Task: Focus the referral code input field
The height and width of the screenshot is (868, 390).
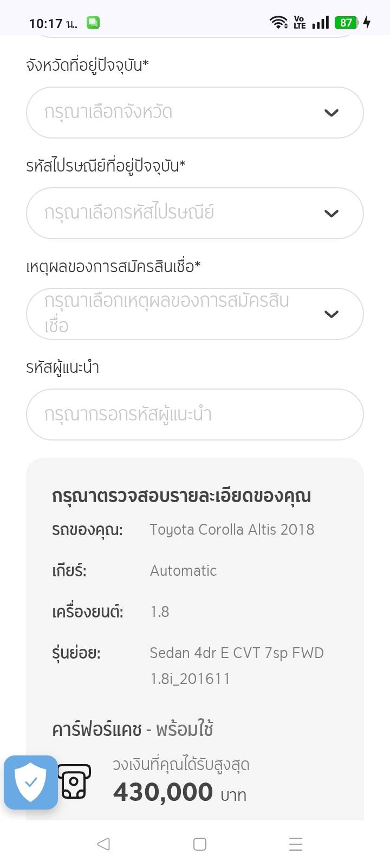Action: 194,415
